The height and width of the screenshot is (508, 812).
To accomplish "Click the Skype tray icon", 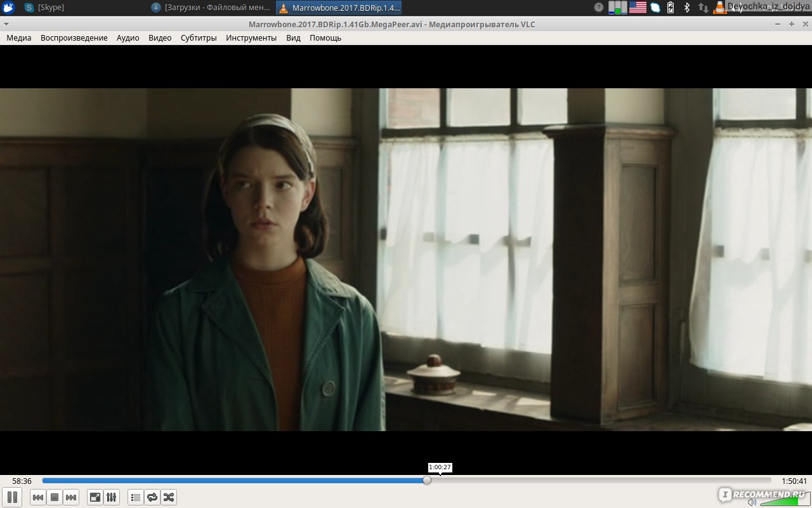I will [655, 8].
